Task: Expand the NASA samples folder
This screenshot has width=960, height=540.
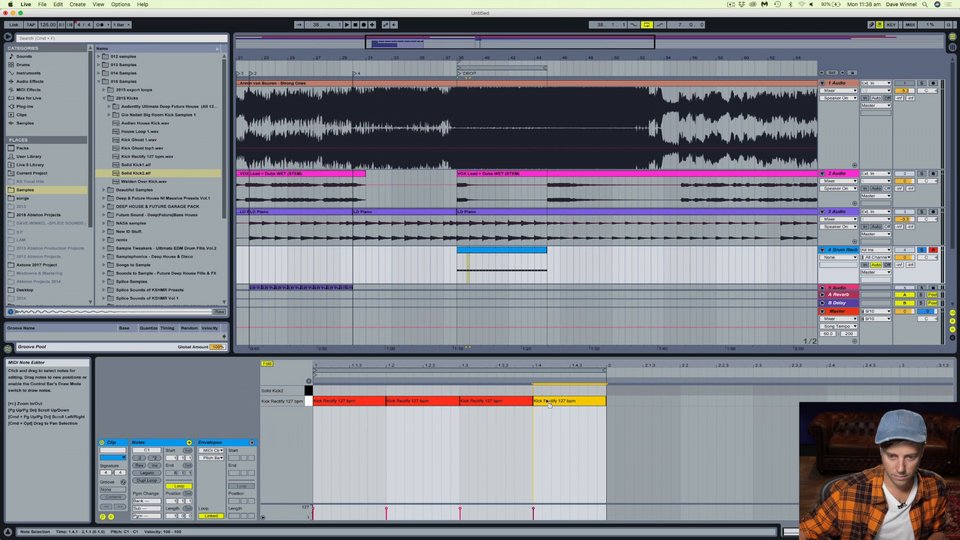Action: tap(104, 223)
